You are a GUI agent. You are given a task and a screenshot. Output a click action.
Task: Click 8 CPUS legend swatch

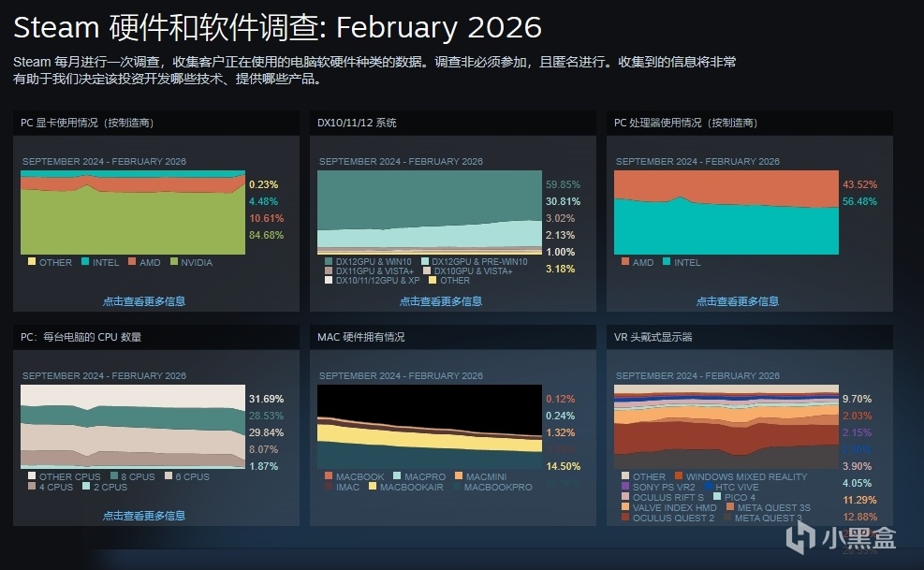[113, 475]
